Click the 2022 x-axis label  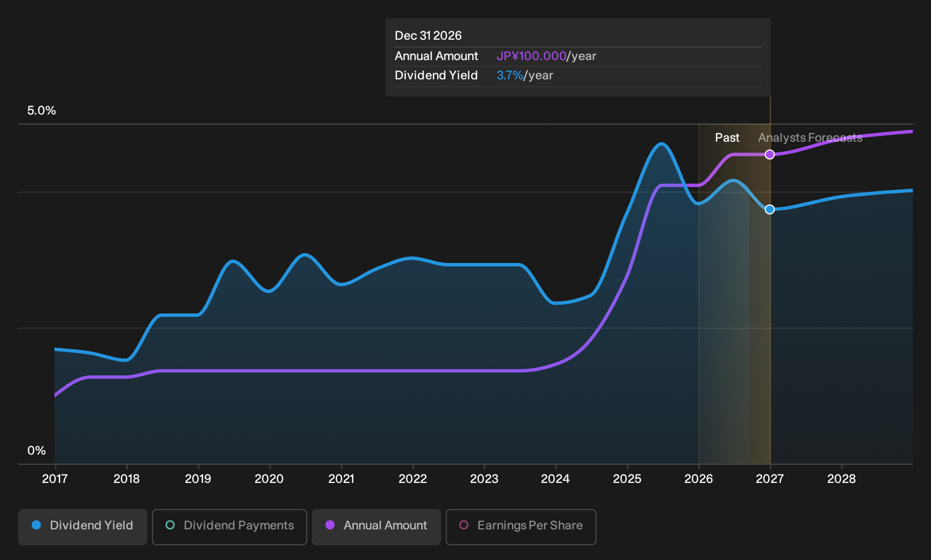point(413,479)
